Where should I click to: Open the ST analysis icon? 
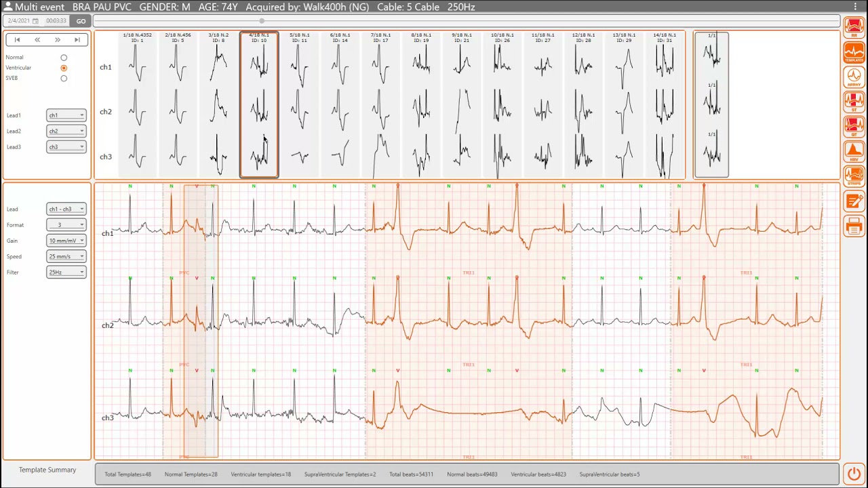tap(854, 102)
